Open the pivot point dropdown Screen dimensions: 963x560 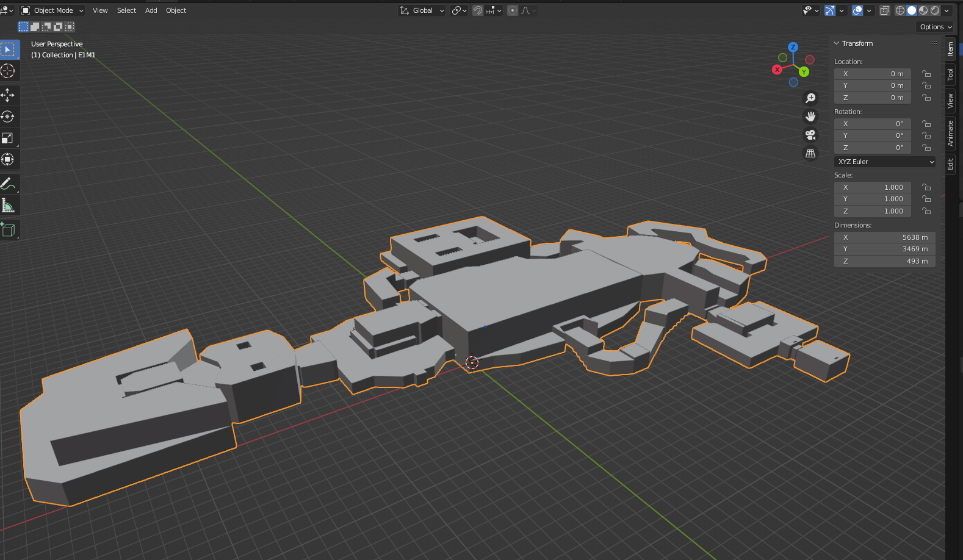coord(459,10)
